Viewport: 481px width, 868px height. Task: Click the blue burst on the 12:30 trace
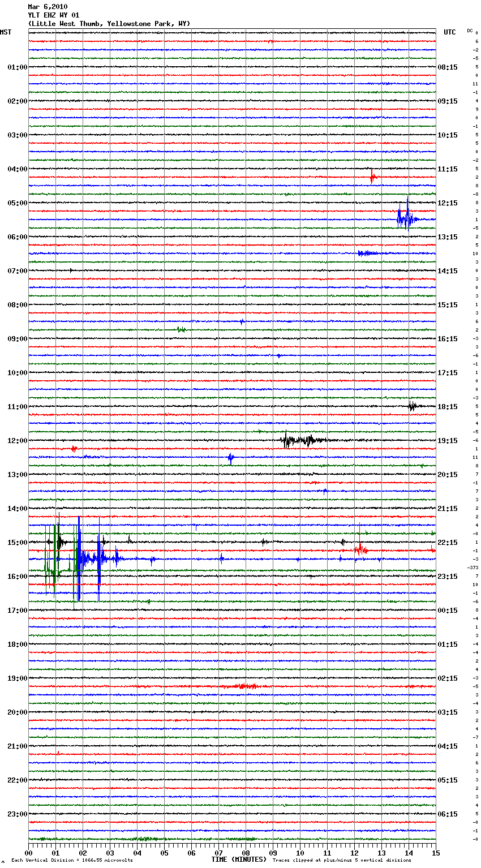[x=230, y=457]
